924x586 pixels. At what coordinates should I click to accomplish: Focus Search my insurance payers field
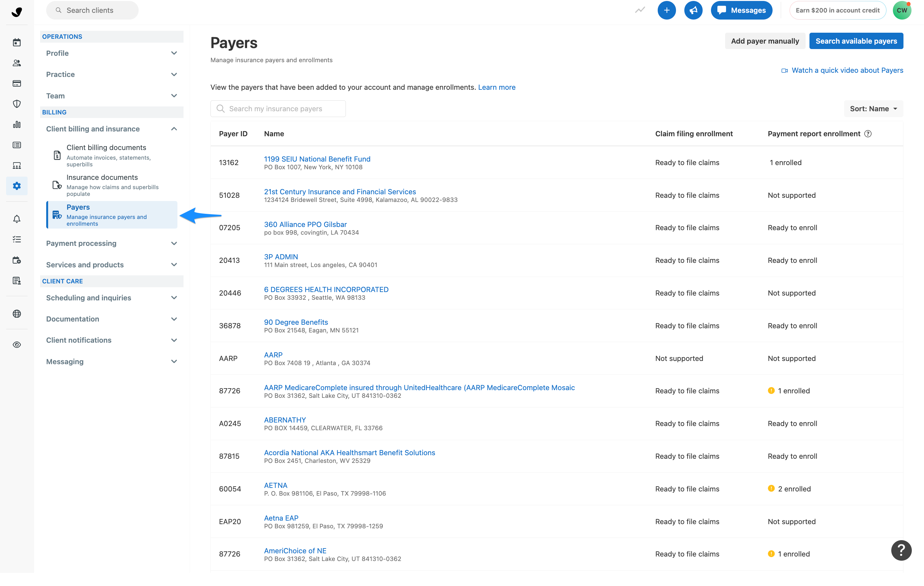pos(278,109)
